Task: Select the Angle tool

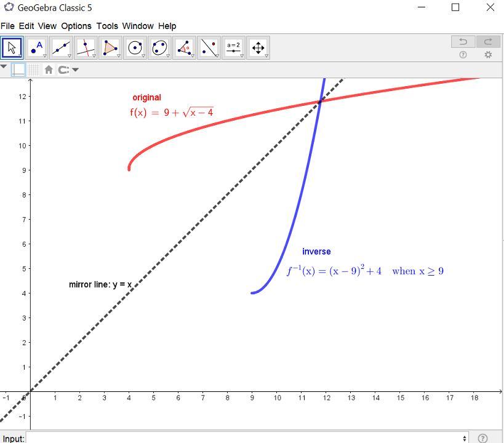Action: click(x=184, y=48)
